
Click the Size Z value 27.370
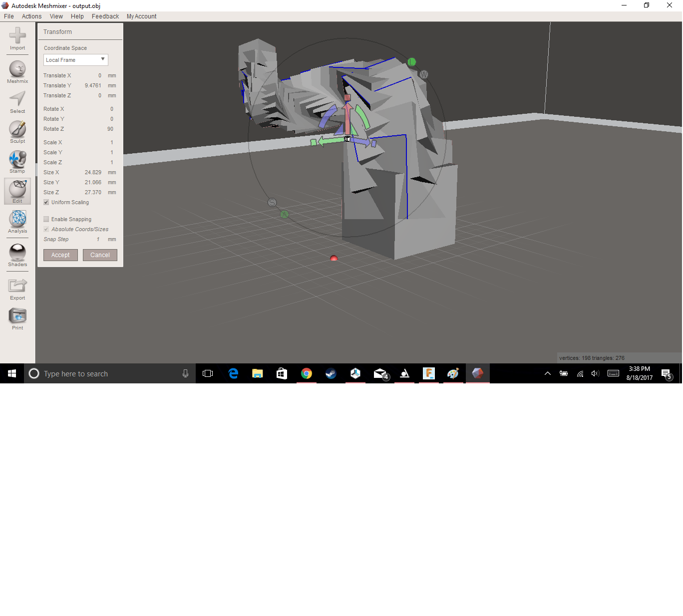point(93,192)
